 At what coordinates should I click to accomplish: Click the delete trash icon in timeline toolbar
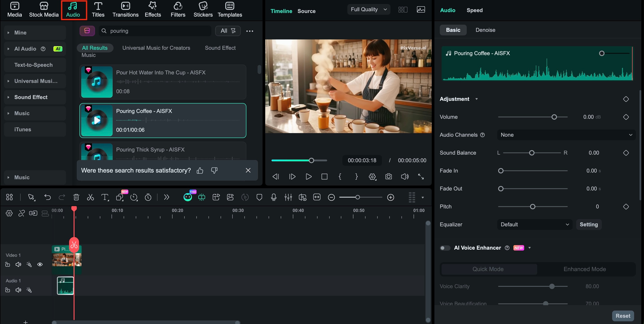(76, 197)
